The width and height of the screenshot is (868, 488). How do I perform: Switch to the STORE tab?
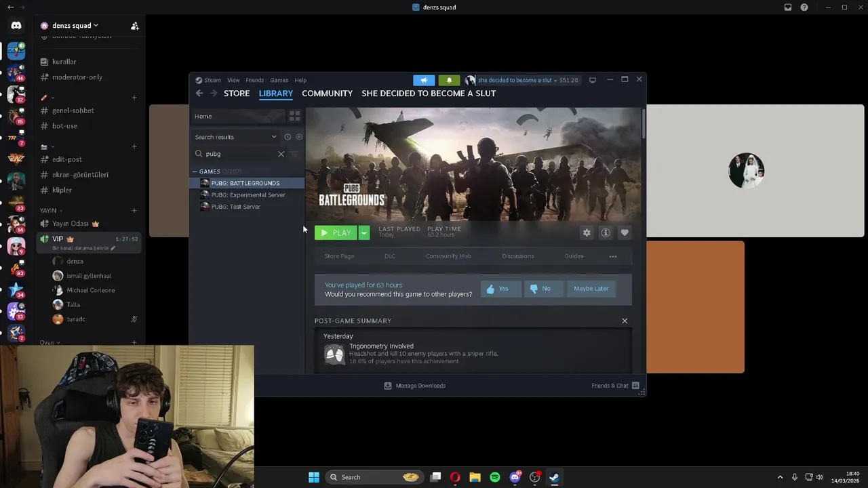[237, 94]
